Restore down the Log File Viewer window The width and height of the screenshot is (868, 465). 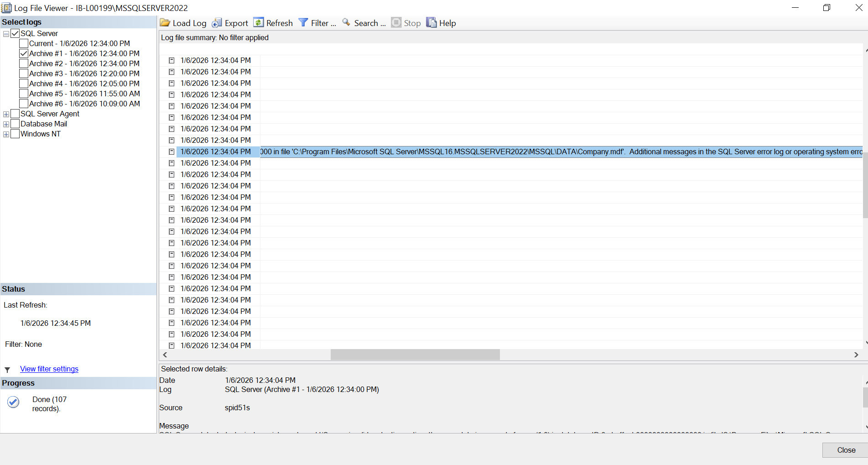point(826,8)
